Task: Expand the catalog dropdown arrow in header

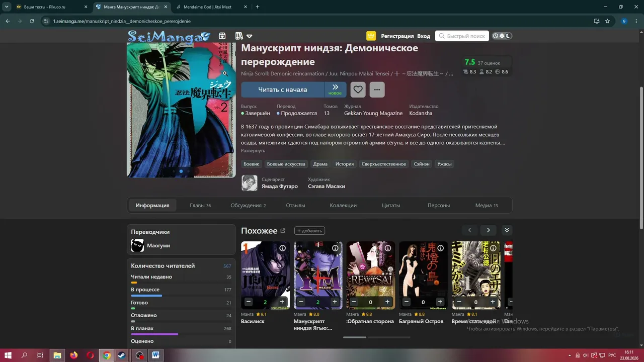Action: click(x=249, y=36)
